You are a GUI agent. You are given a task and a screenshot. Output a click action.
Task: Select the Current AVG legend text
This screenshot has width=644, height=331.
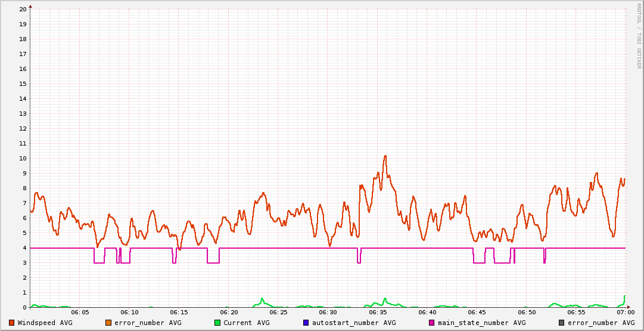[x=247, y=323]
